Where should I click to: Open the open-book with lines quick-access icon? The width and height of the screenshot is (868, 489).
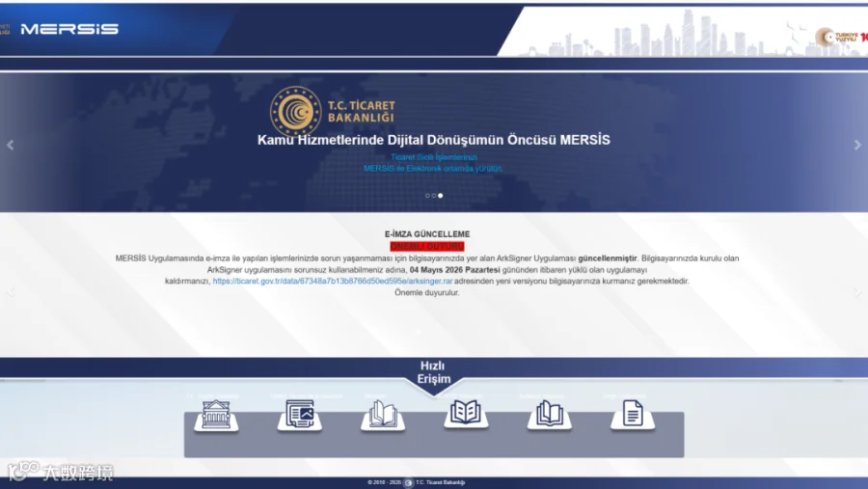click(x=466, y=414)
